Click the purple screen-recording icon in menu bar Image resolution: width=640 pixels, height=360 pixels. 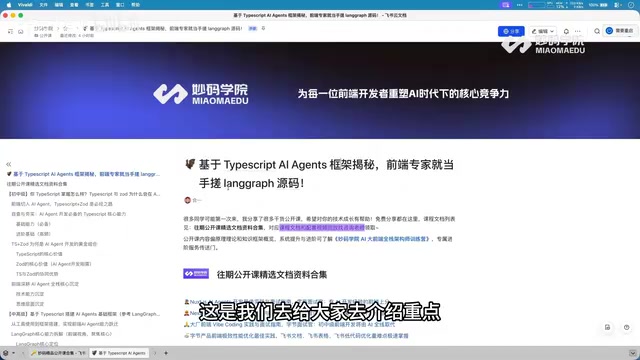506,5
